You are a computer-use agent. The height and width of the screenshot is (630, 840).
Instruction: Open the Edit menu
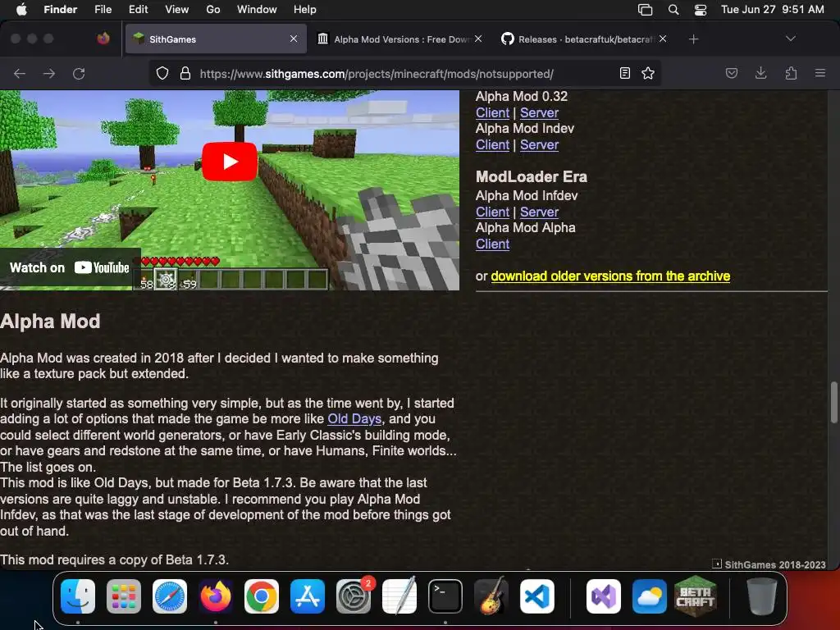click(138, 10)
